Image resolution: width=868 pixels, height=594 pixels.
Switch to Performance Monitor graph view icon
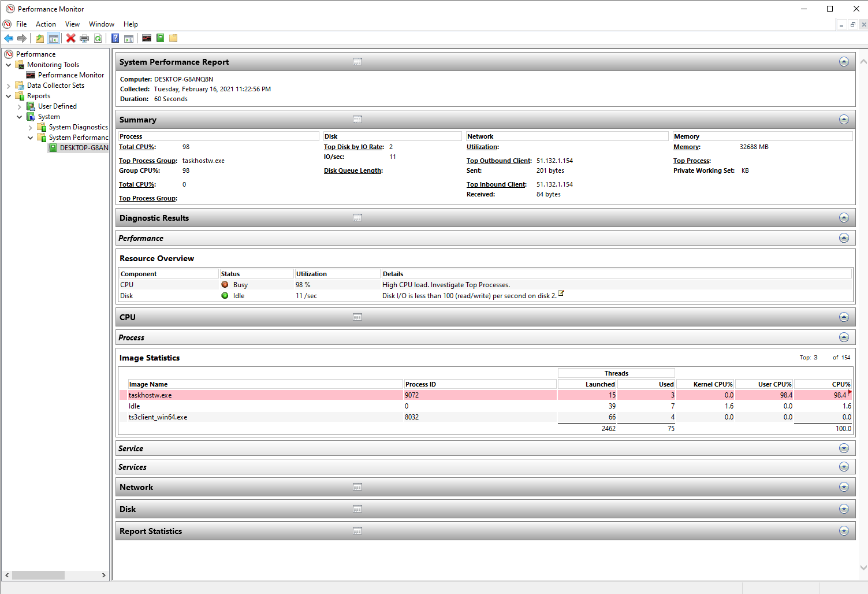(x=147, y=38)
